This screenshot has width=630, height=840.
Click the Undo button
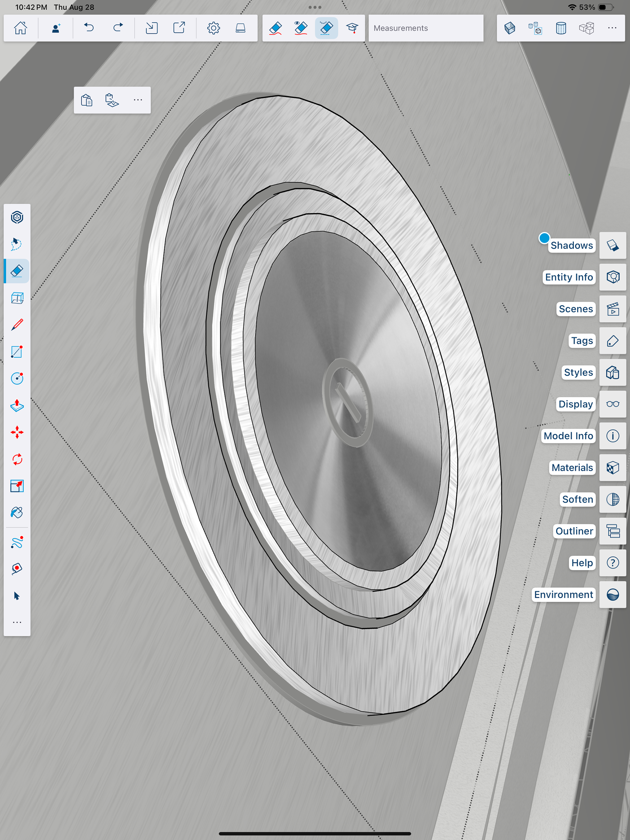tap(89, 28)
